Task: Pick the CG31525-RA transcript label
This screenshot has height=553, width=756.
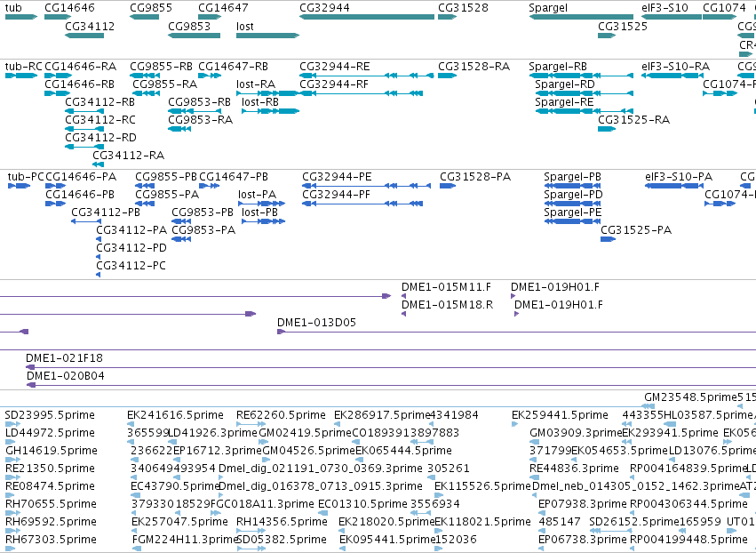Action: 634,120
